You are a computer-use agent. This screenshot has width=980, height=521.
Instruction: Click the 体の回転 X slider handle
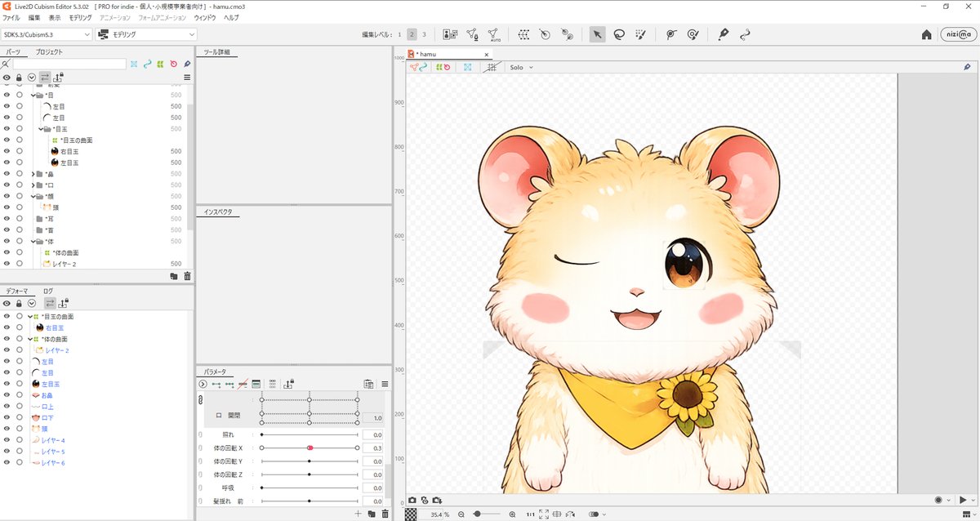(x=310, y=448)
